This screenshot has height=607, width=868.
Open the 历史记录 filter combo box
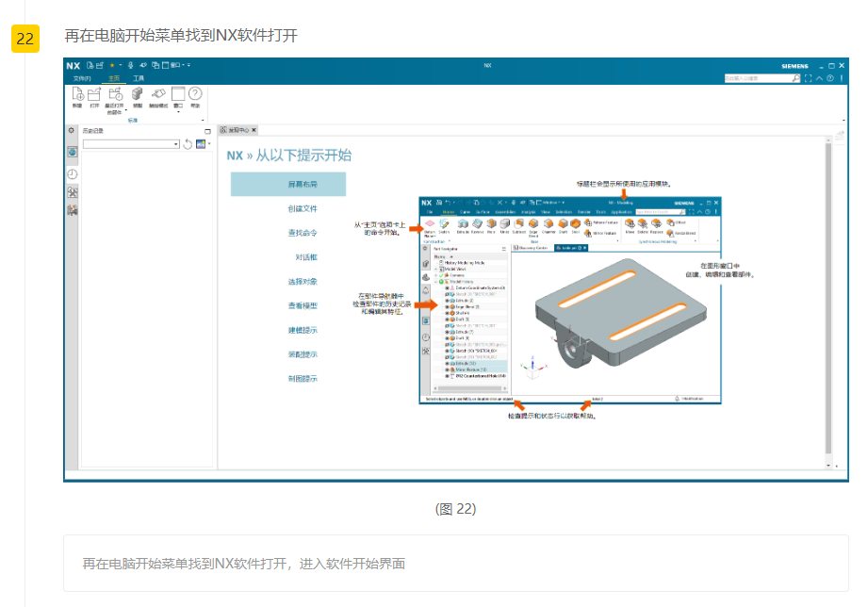coord(131,144)
